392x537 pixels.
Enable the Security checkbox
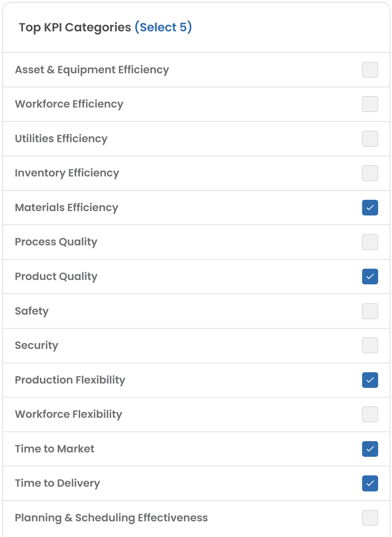370,345
